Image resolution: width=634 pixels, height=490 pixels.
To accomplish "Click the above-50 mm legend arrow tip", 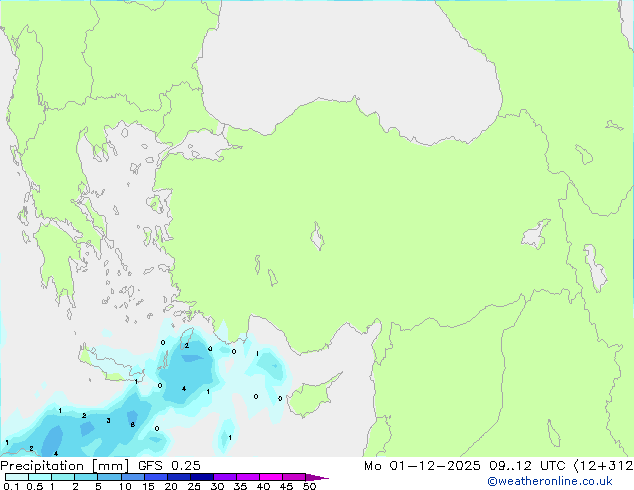I will coord(317,478).
